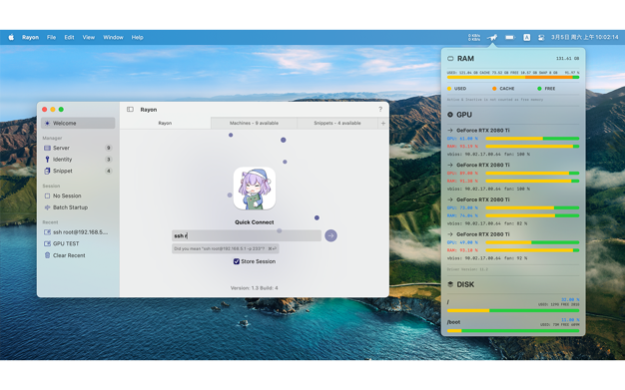Click the green FREE legend dot
The height and width of the screenshot is (390, 625).
(x=539, y=89)
